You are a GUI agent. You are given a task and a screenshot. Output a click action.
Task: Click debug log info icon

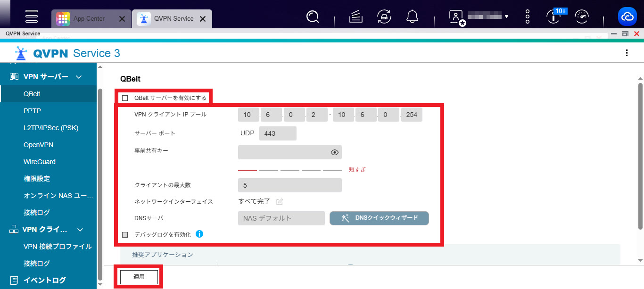pos(199,234)
